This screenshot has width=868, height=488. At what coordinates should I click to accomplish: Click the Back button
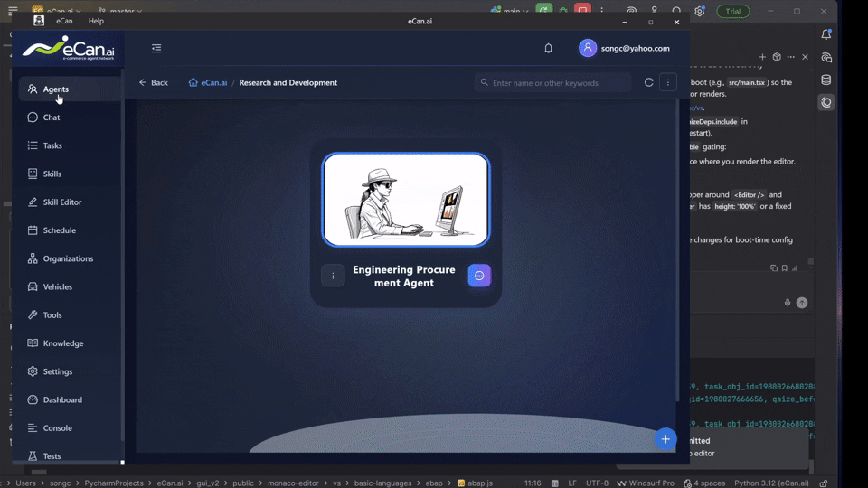(154, 82)
